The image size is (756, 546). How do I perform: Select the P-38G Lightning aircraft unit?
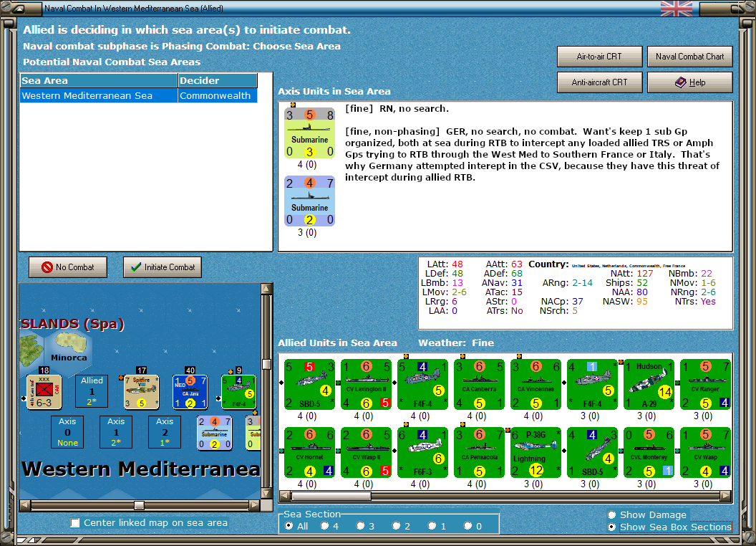coord(535,452)
